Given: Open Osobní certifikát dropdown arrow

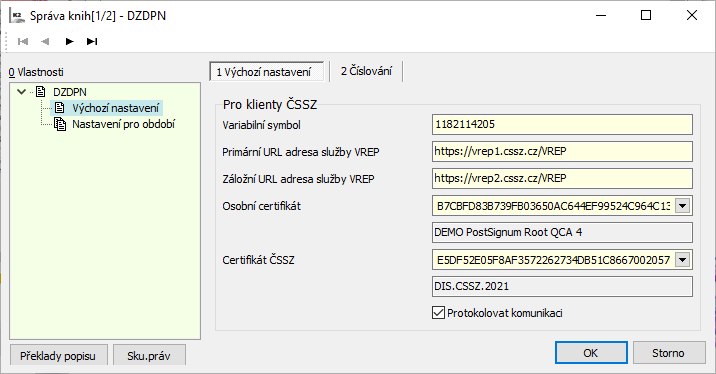Looking at the screenshot, I should (682, 206).
